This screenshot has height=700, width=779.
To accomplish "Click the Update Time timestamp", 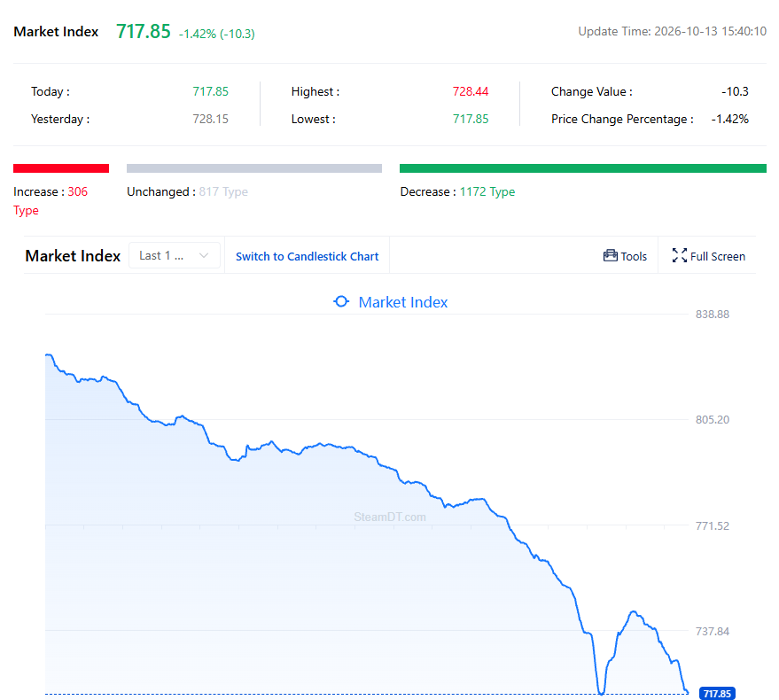I will (x=672, y=31).
